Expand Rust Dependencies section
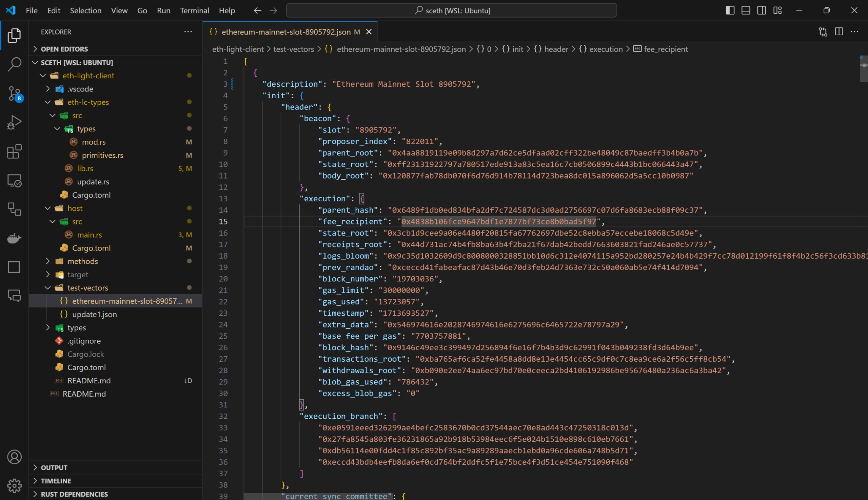The height and width of the screenshot is (500, 868). 115,494
